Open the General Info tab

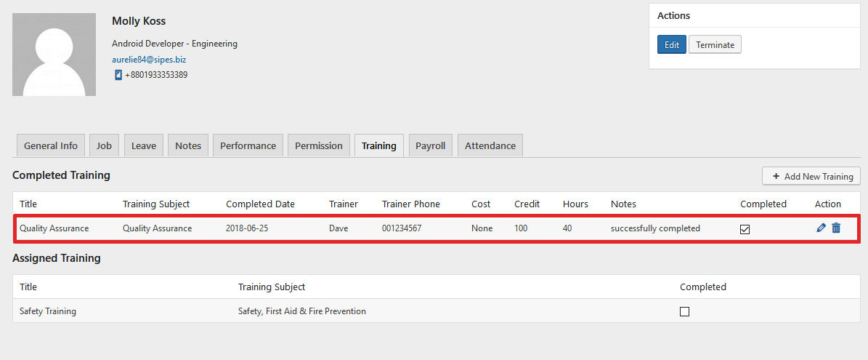click(51, 145)
